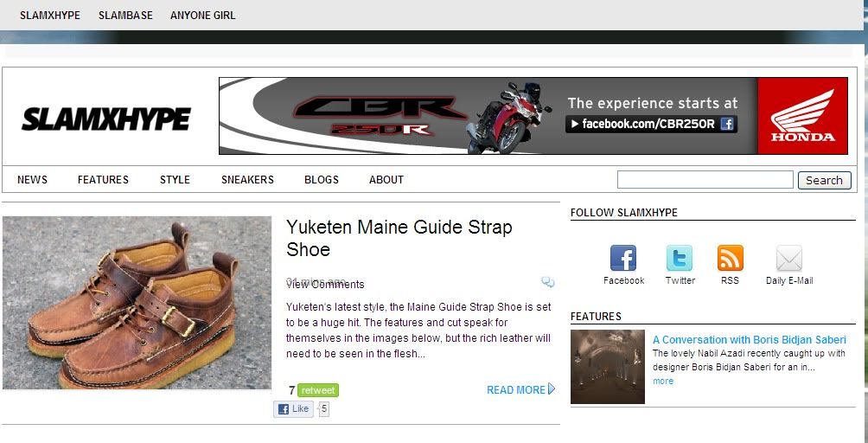Click the READ MORE arrow
Image resolution: width=868 pixels, height=443 pixels.
point(552,388)
